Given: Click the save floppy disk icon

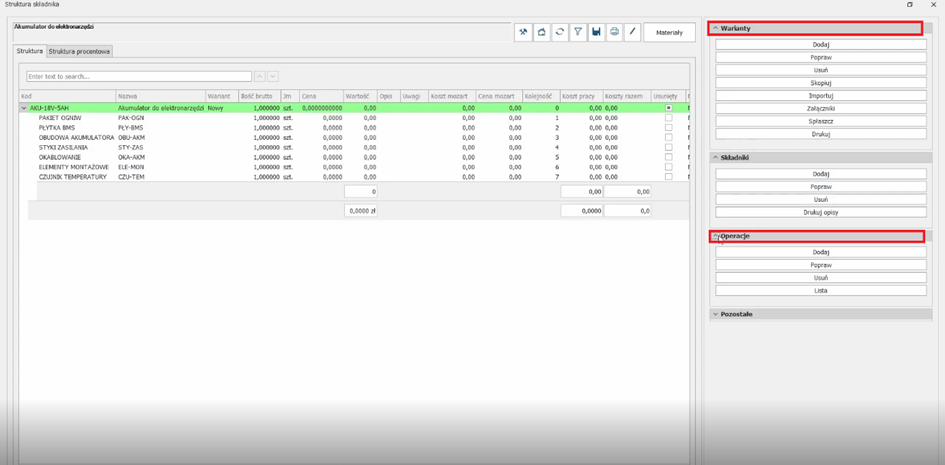Looking at the screenshot, I should [596, 32].
